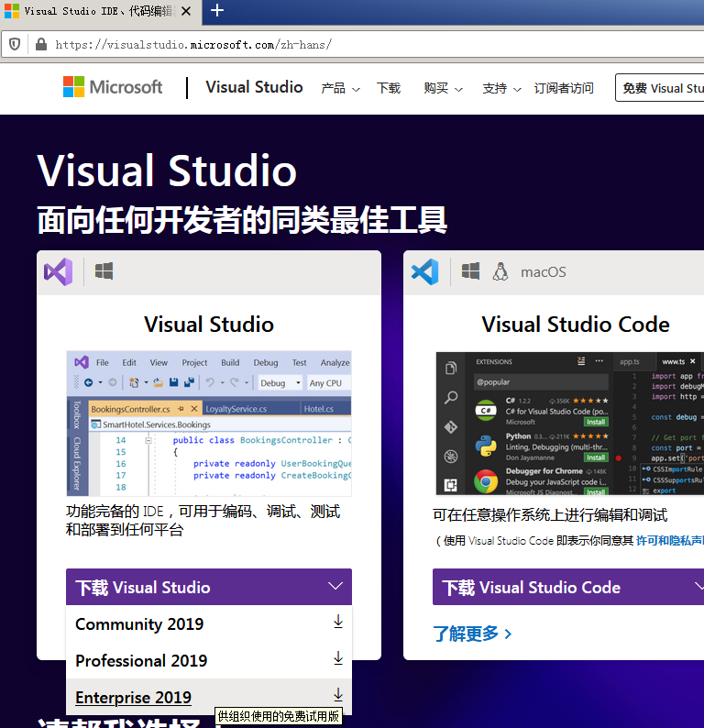Expand the 购买 menu
The height and width of the screenshot is (728, 704).
coord(443,88)
